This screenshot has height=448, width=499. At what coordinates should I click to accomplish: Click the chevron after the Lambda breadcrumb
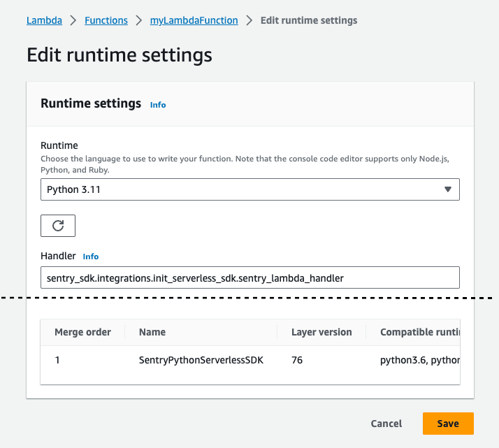pos(73,20)
